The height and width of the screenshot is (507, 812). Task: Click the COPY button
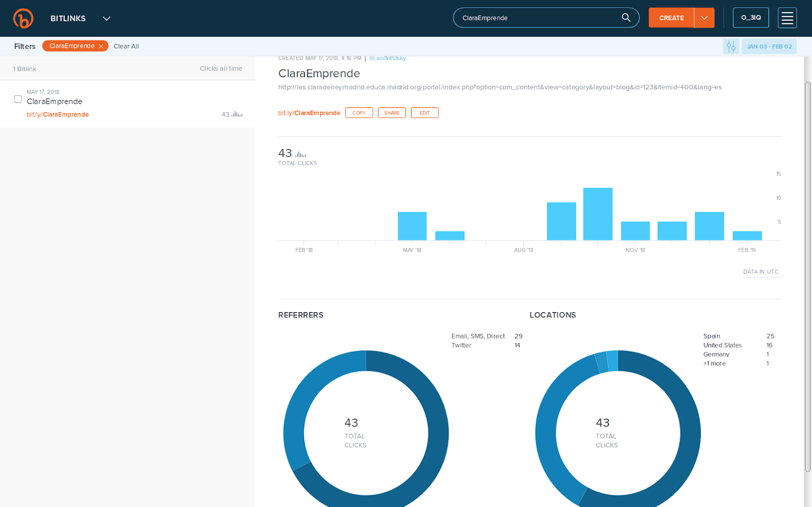point(359,113)
